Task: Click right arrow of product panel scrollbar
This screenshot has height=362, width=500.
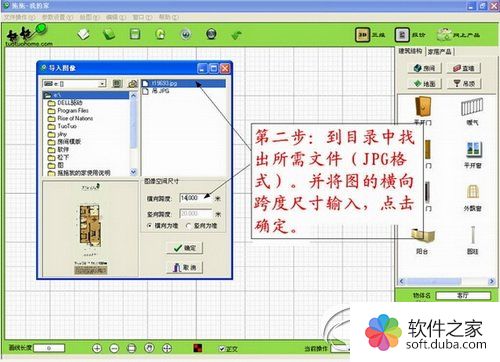Action: [x=492, y=281]
